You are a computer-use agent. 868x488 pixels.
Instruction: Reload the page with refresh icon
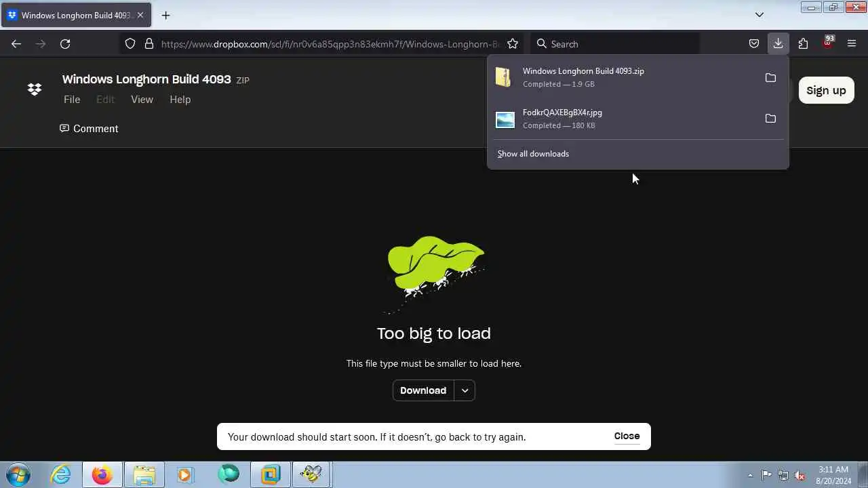click(x=65, y=44)
